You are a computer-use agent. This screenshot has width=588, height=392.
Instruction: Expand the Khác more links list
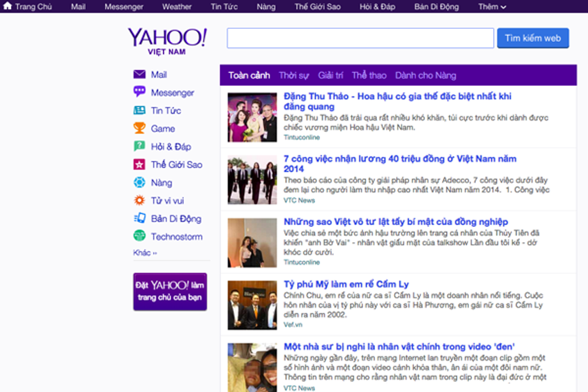point(145,253)
